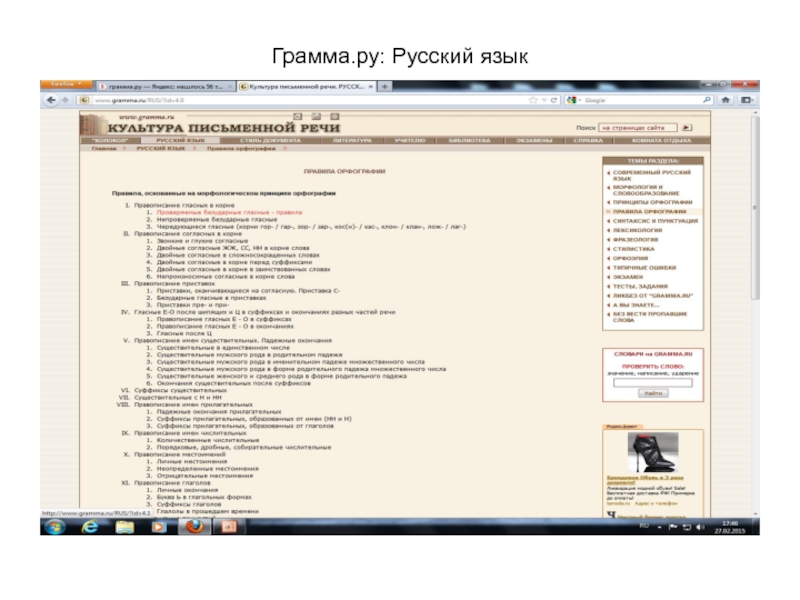Submit site search with the arrow button
This screenshot has width=800, height=600.
coord(687,128)
